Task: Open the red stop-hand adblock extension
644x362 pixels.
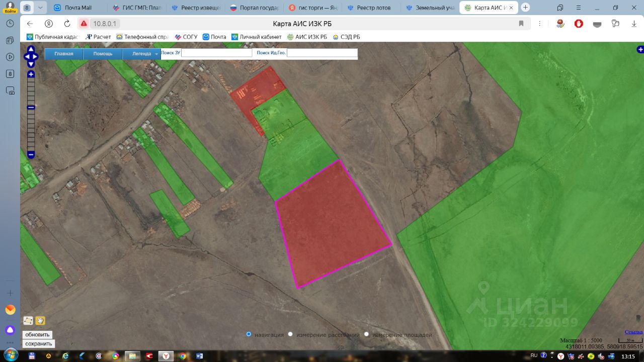Action: [579, 24]
